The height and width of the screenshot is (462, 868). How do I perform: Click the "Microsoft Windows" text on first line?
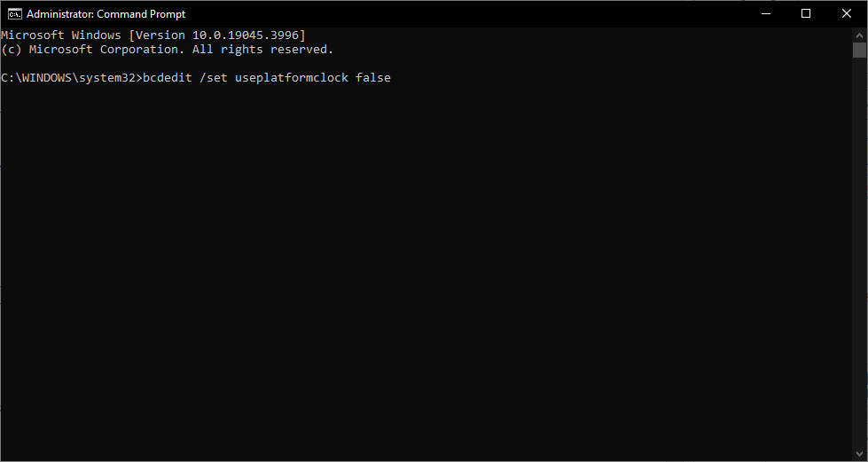60,35
